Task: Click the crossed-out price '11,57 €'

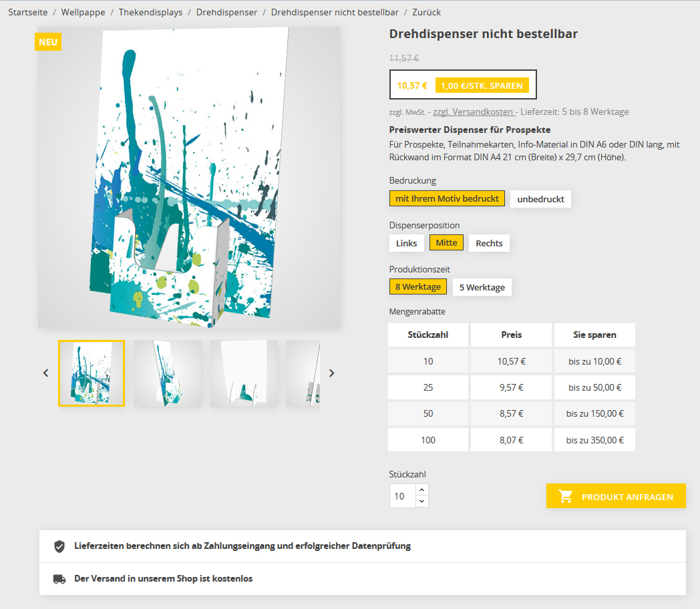Action: tap(404, 58)
